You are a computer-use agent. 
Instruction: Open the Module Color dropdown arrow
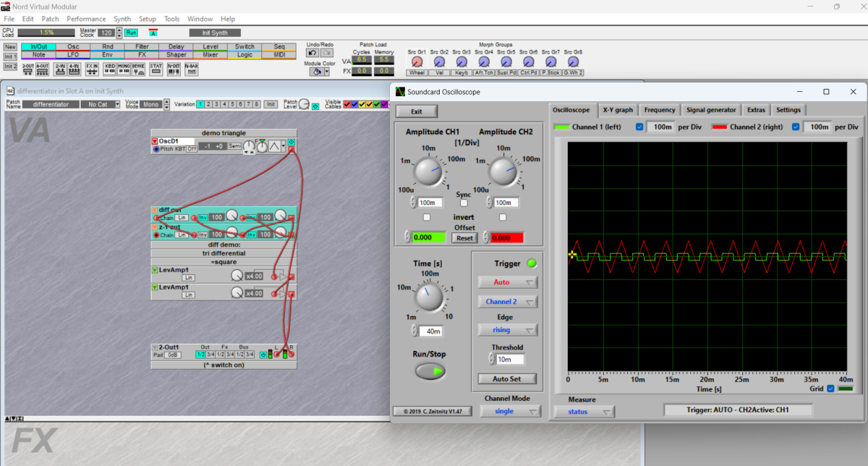(x=326, y=71)
